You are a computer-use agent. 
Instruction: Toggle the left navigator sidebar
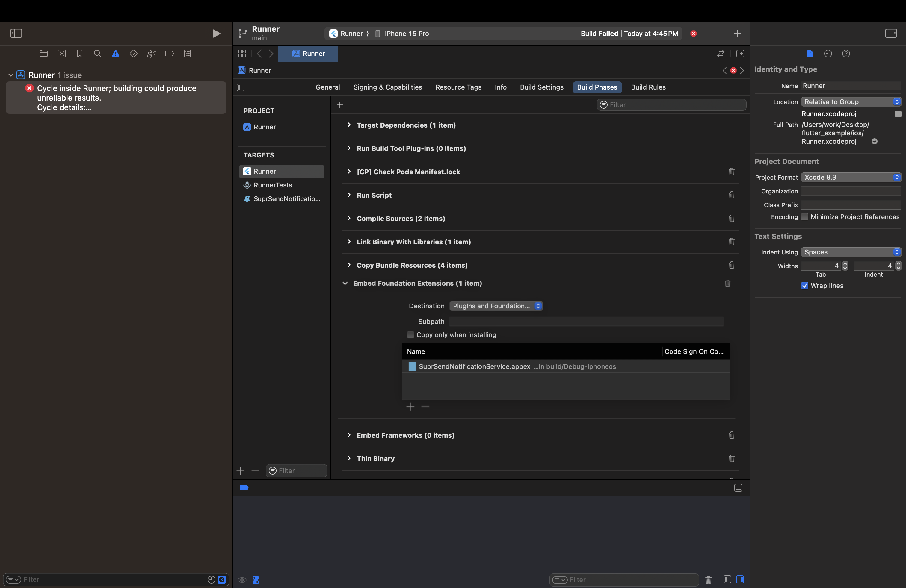16,34
